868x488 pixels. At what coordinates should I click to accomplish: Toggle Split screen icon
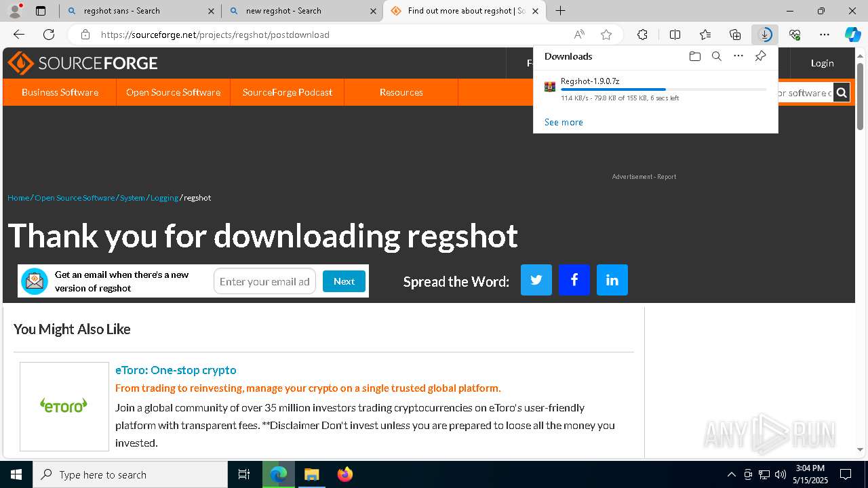coord(675,35)
